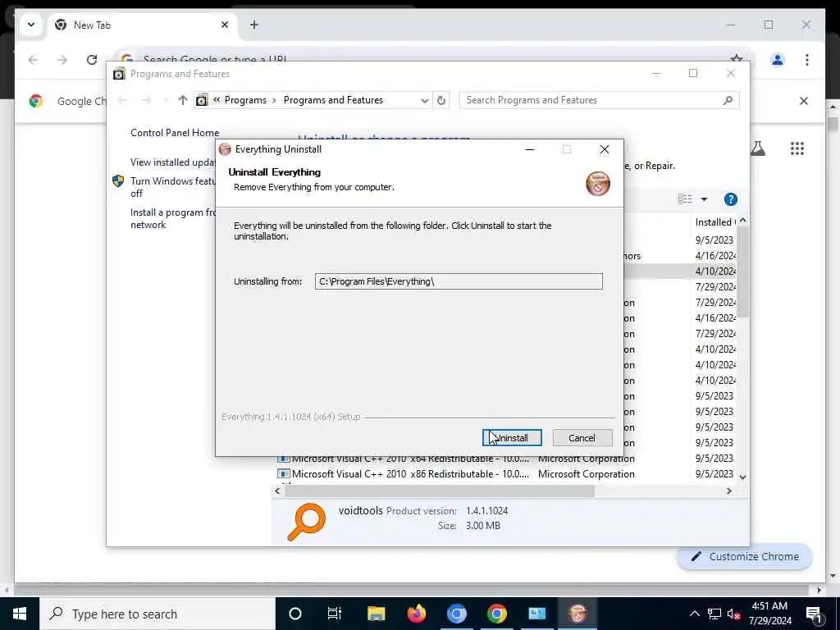Screen dimensions: 840x630
Task: Refresh the Programs and Features address bar
Action: (441, 100)
